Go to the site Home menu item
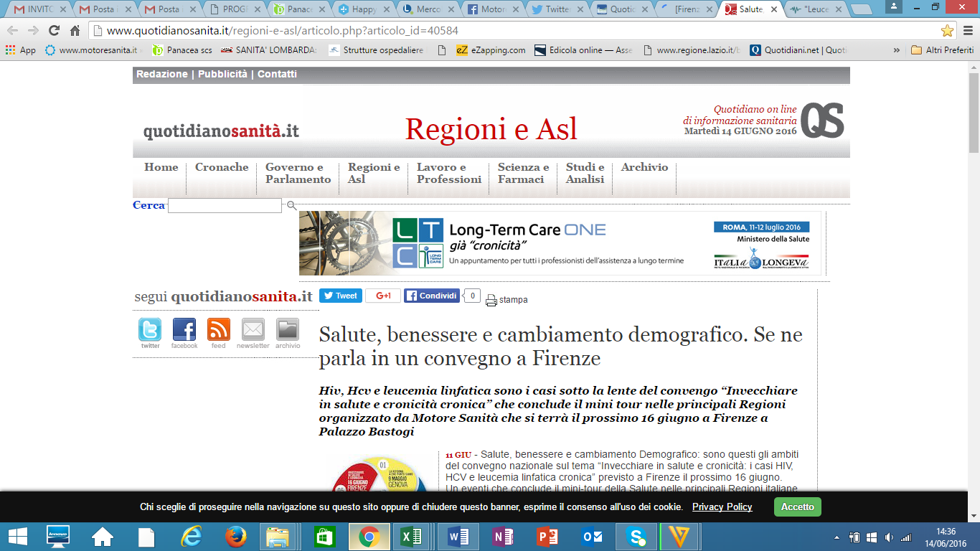The height and width of the screenshot is (551, 980). (161, 167)
